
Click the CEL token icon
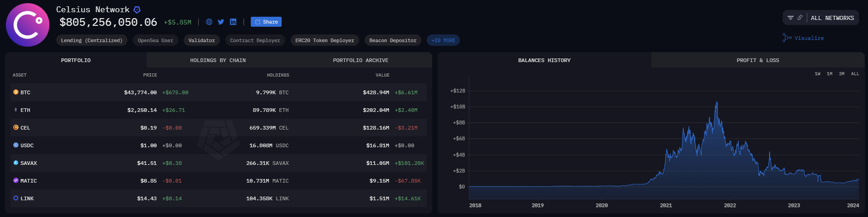[x=16, y=128]
